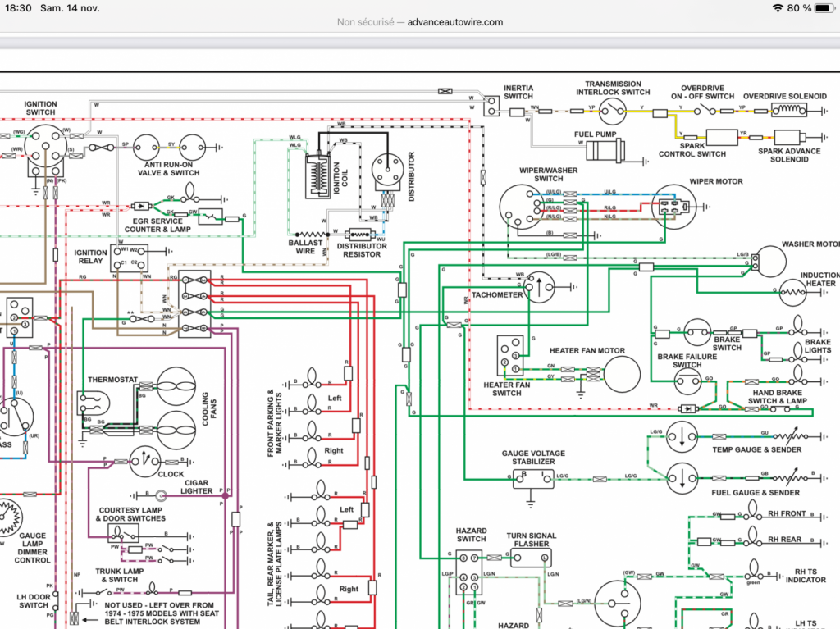The image size is (840, 629).
Task: Select the Wiper Motor symbol
Action: click(674, 207)
